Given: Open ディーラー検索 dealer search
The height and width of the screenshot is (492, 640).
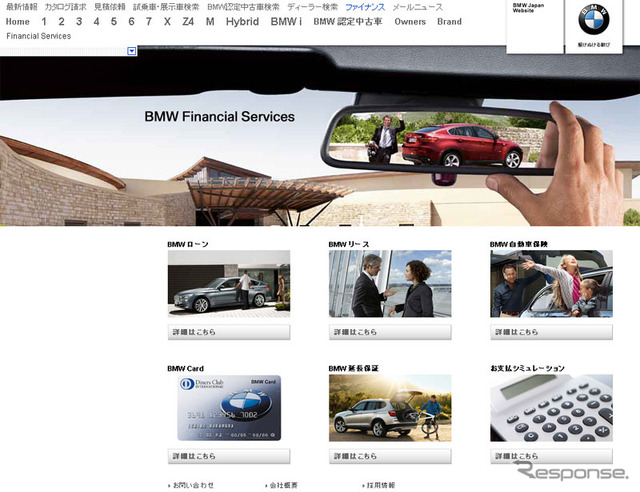Looking at the screenshot, I should (313, 7).
